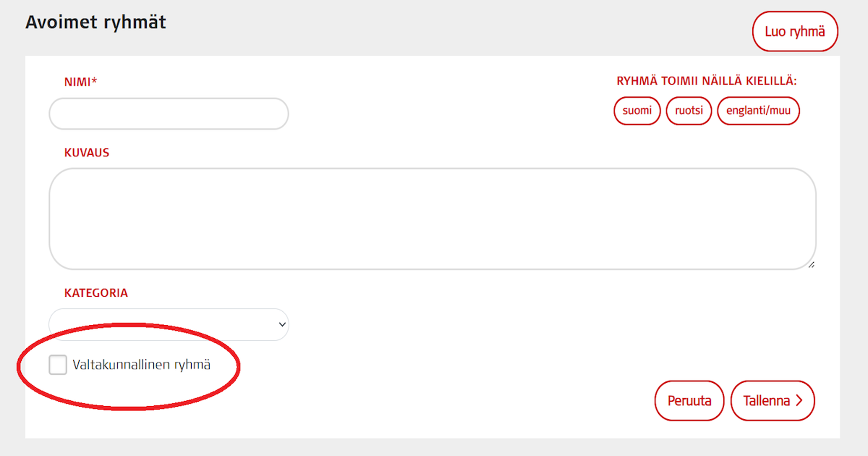Click the Avoimet ryhmät heading
Image resolution: width=868 pixels, height=456 pixels.
tap(96, 22)
